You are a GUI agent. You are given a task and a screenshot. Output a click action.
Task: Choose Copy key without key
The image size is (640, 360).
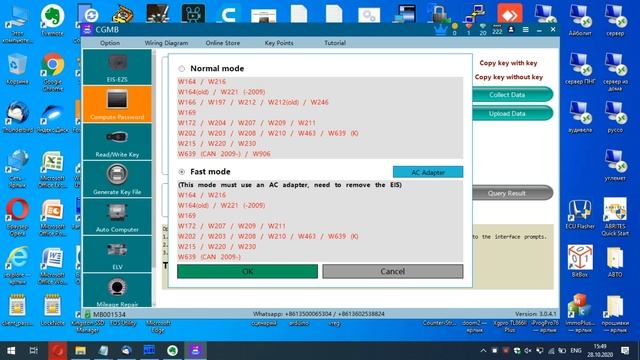509,77
